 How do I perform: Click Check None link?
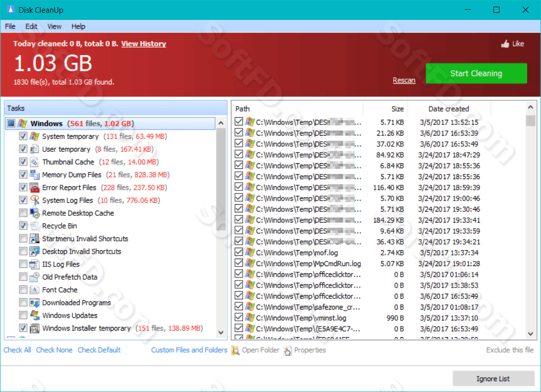tap(54, 350)
